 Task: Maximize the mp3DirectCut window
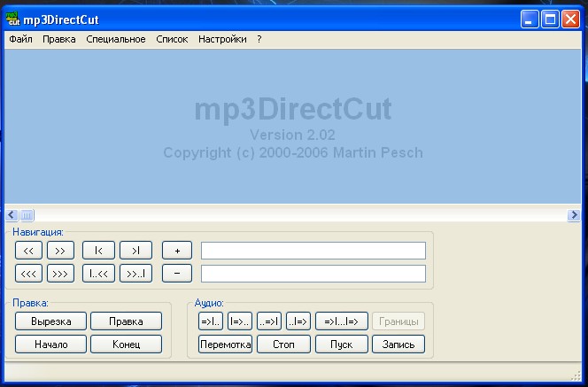(x=550, y=19)
